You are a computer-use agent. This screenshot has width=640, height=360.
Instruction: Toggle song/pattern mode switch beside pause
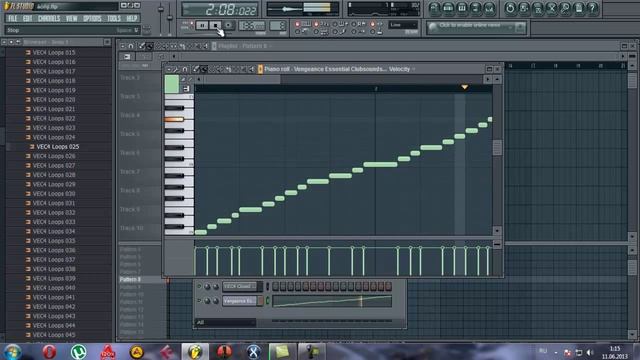tap(191, 24)
